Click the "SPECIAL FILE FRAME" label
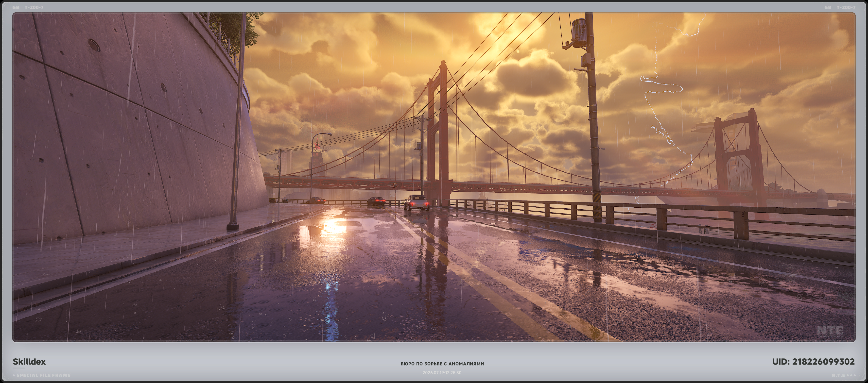Viewport: 868px width, 383px height. point(43,375)
